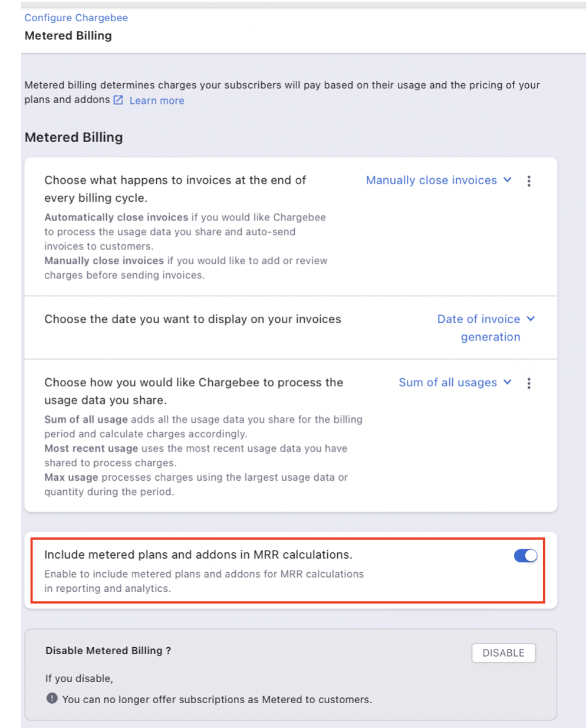Click the Disable Metered Billing ? heading
The image size is (586, 728).
108,651
